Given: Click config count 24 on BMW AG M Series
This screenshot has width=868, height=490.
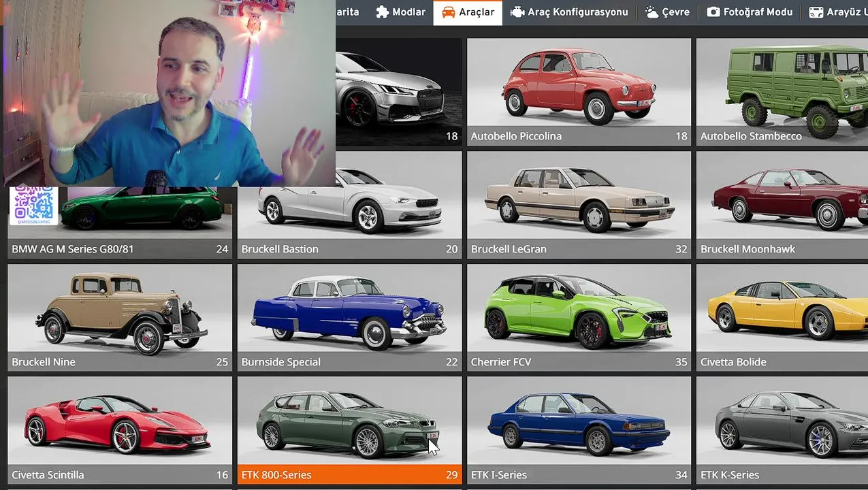Looking at the screenshot, I should [222, 249].
